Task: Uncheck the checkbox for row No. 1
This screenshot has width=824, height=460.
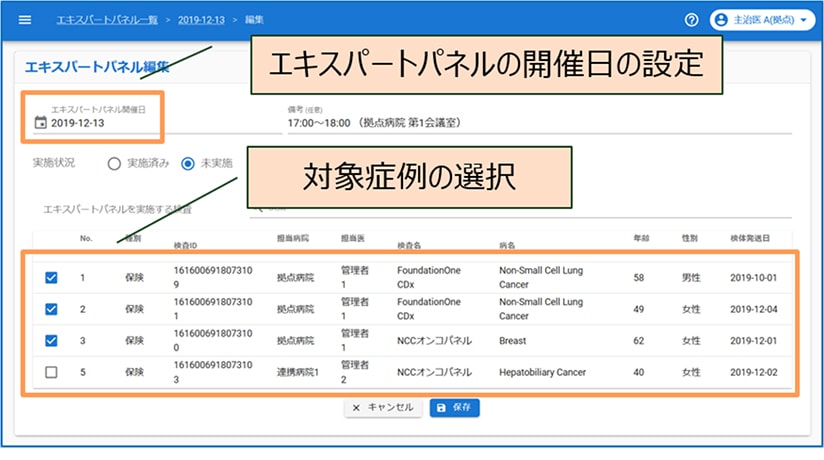Action: tap(52, 278)
